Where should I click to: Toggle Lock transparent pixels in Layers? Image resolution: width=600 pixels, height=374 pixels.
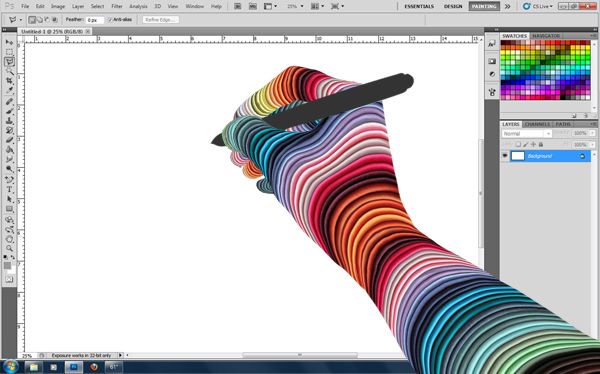point(518,144)
